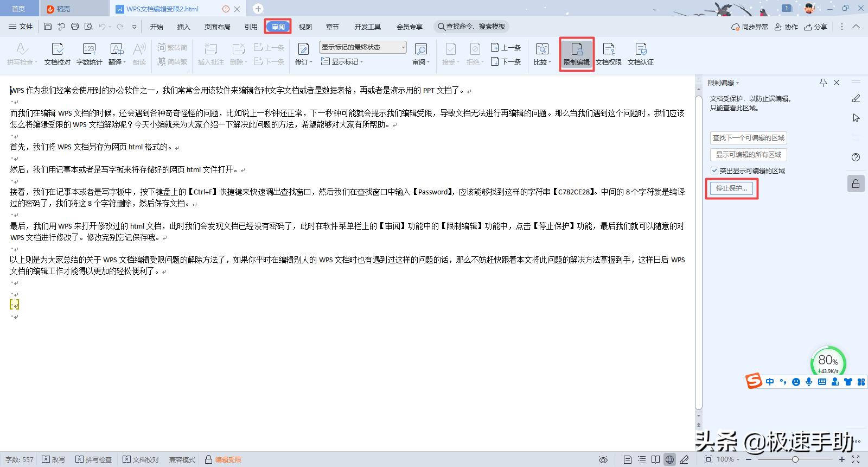Image resolution: width=868 pixels, height=467 pixels.
Task: Switch to the 视图 ribbon tab
Action: 305,27
